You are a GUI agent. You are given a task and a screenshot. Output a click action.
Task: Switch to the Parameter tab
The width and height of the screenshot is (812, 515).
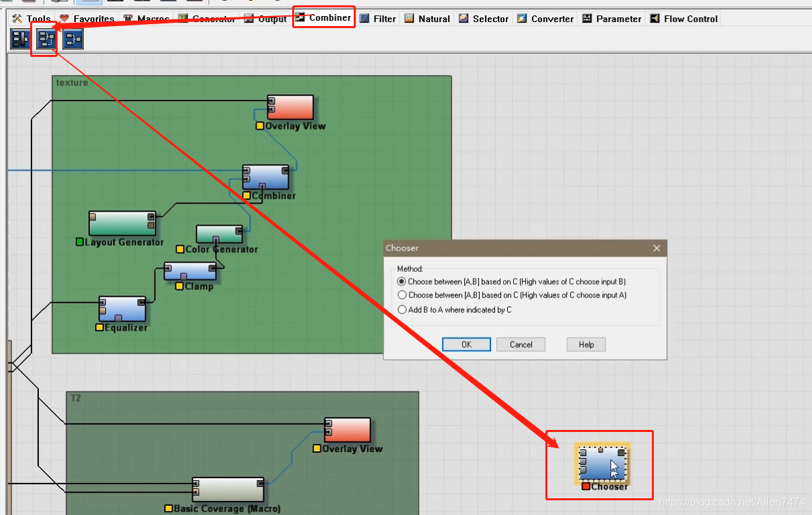(612, 19)
